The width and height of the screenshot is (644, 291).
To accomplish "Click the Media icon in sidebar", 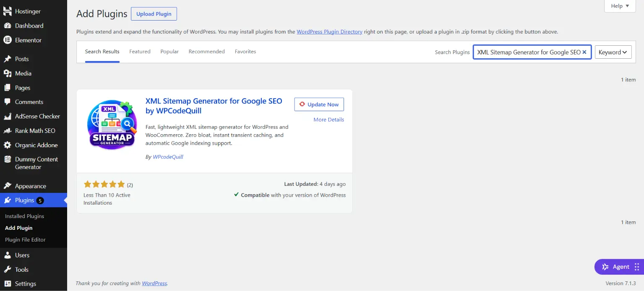I will click(x=8, y=73).
